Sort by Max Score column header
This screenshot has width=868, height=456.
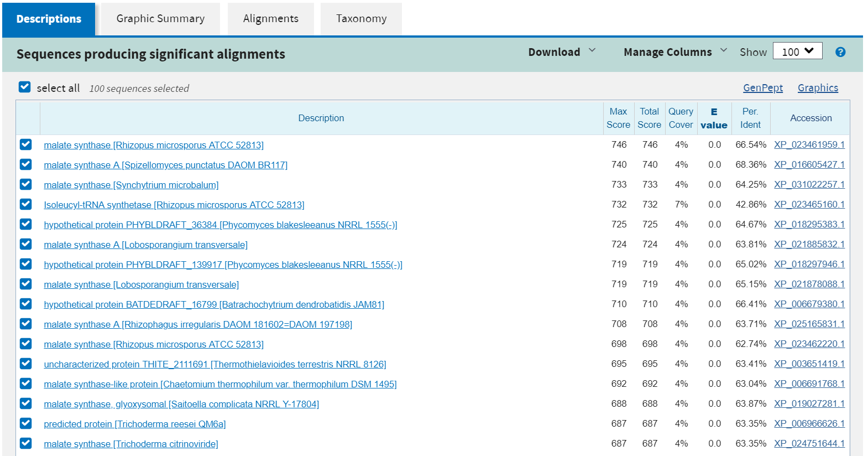618,118
